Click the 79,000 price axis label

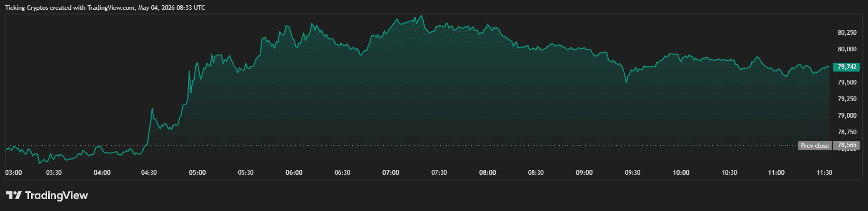[x=847, y=116]
